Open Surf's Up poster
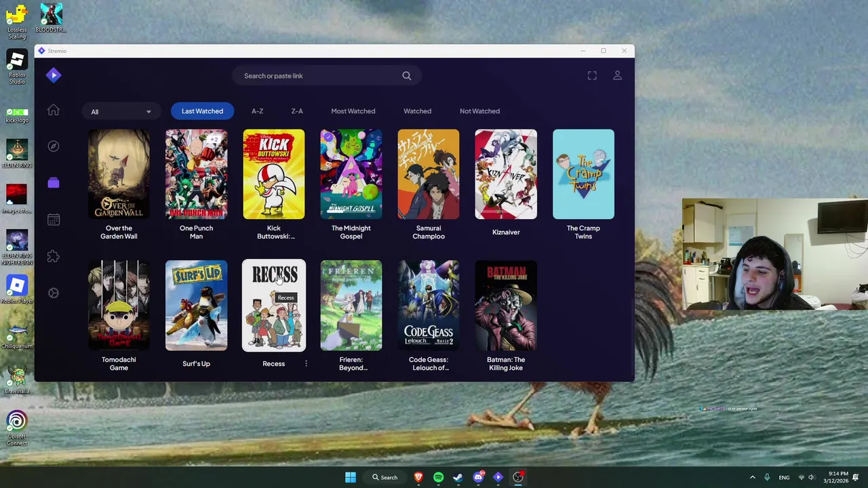The width and height of the screenshot is (868, 488). 196,306
